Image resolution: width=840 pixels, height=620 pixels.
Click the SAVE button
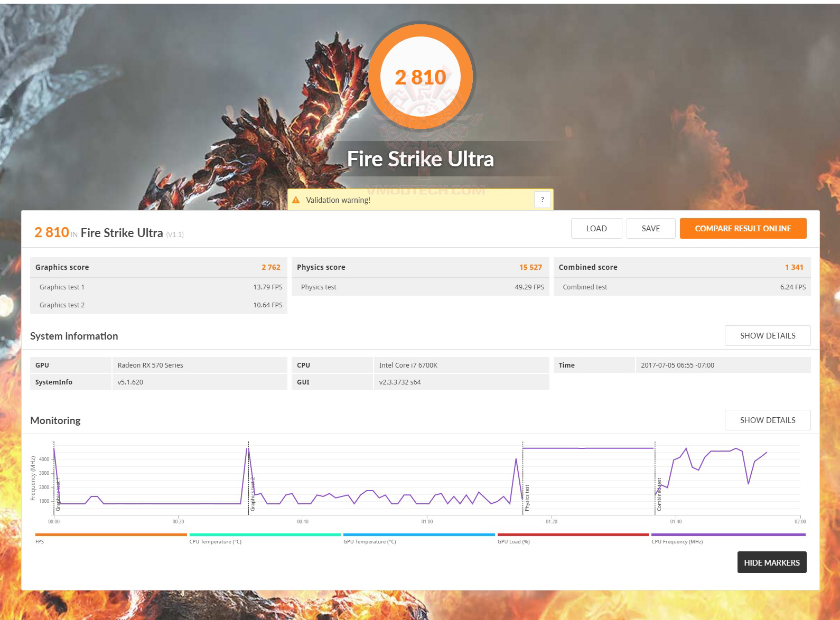coord(651,229)
